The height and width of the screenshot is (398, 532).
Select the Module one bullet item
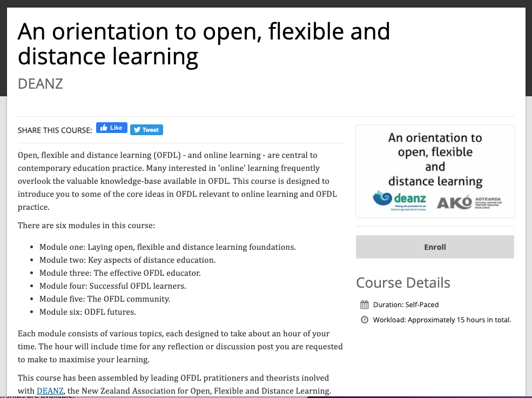click(x=167, y=247)
